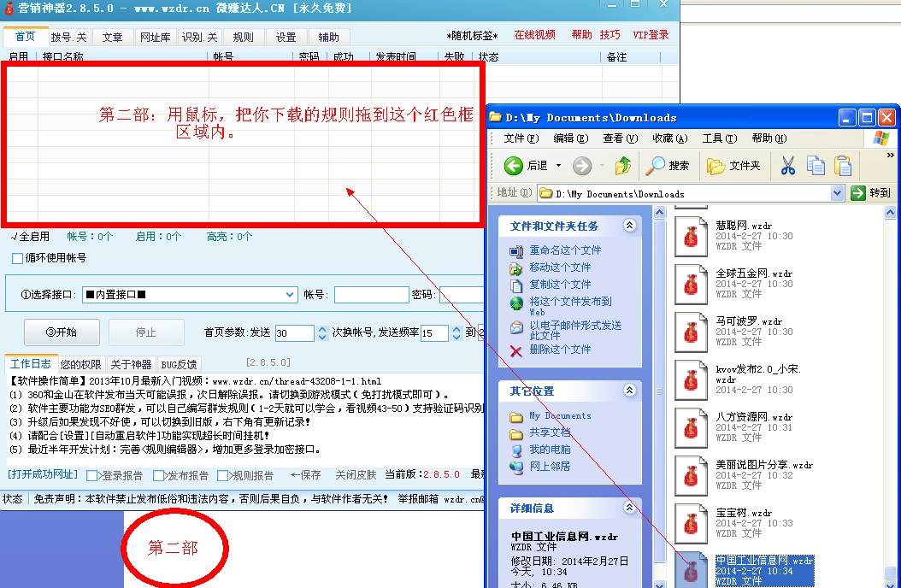The height and width of the screenshot is (588, 901).
Task: Switch to the 设置 tab
Action: (x=286, y=37)
